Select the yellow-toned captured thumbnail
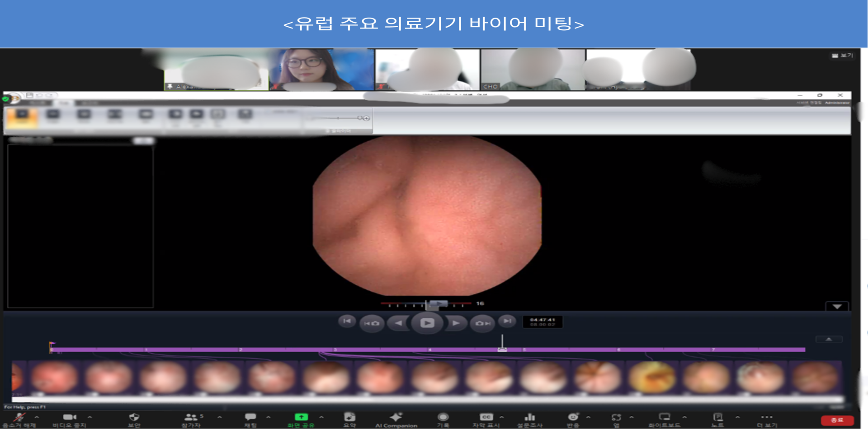Image resolution: width=868 pixels, height=429 pixels. (652, 378)
